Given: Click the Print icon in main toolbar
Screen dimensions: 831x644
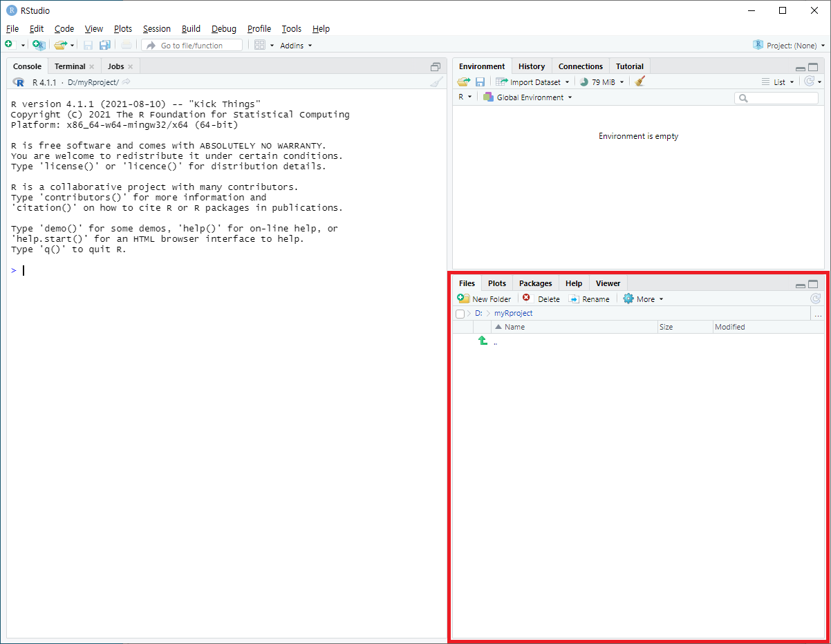Looking at the screenshot, I should pyautogui.click(x=126, y=45).
